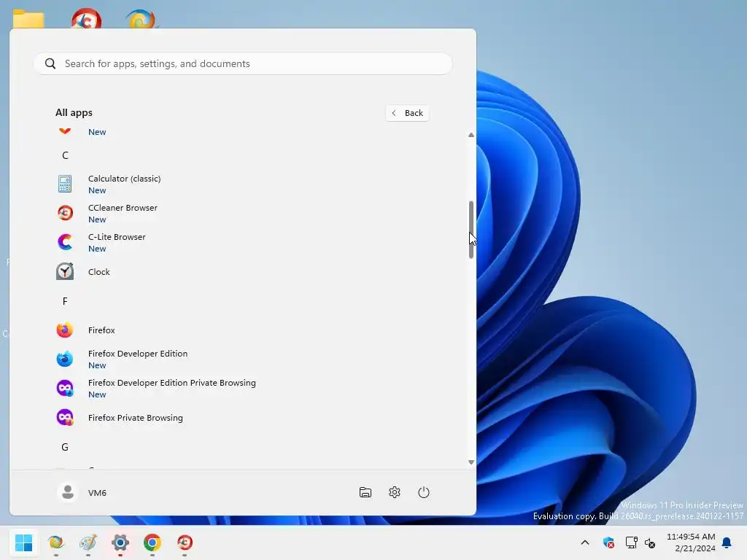Open the network status tray icon
Viewport: 747px width, 560px height.
[631, 542]
